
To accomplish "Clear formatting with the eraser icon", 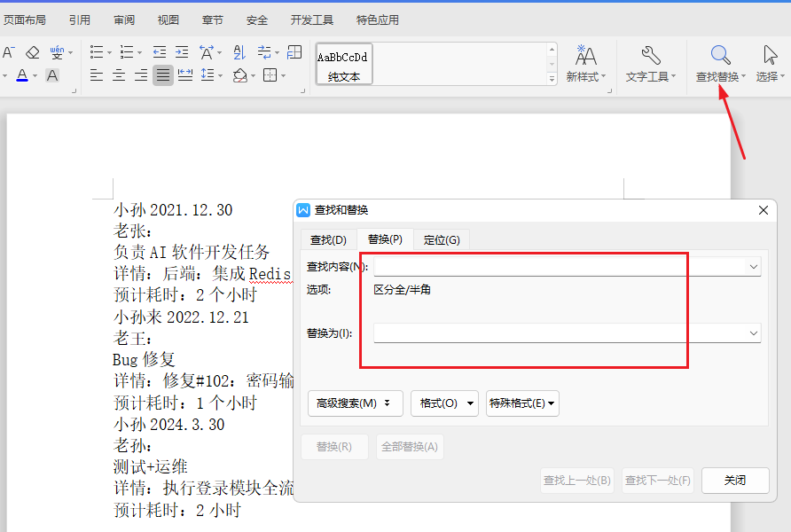I will 32,51.
